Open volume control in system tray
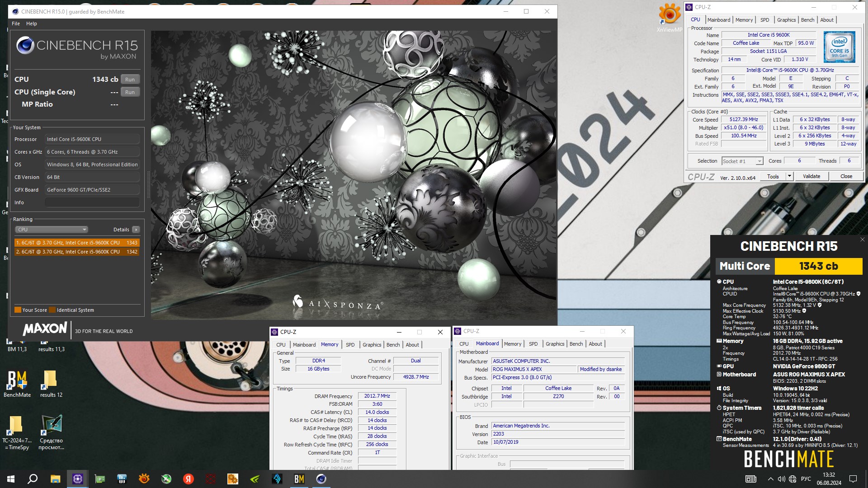 pyautogui.click(x=781, y=479)
